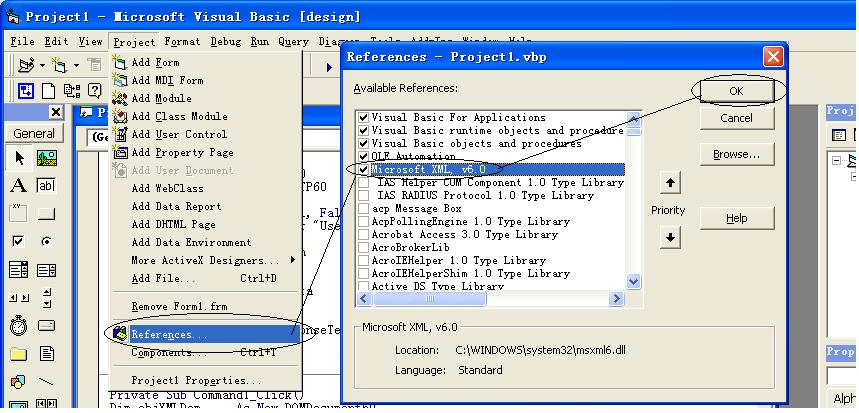Click the vertical scrollbar thumb in references list
Viewport: 859px width, 413px height.
[634, 131]
